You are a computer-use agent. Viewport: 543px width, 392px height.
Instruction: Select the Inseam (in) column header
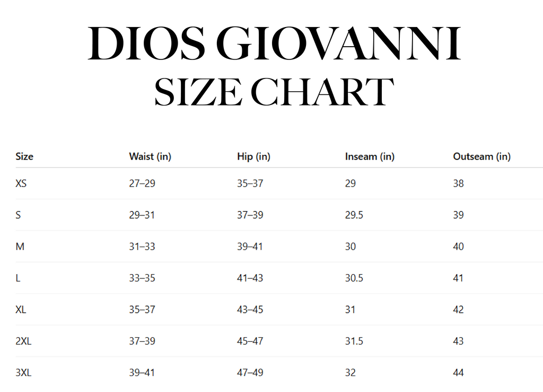click(370, 156)
